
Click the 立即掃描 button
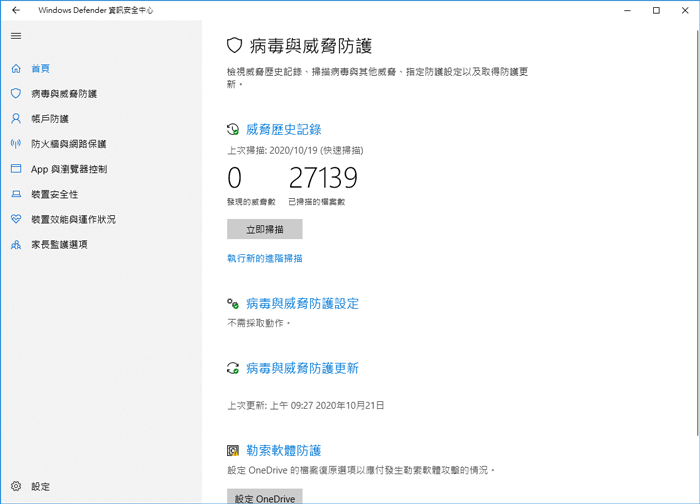[265, 229]
